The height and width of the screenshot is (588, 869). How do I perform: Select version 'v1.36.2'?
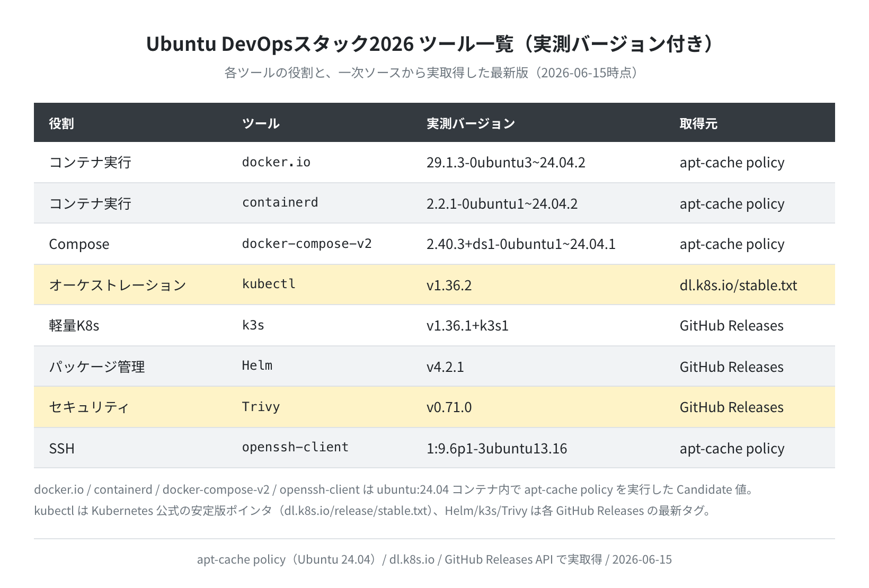449,285
